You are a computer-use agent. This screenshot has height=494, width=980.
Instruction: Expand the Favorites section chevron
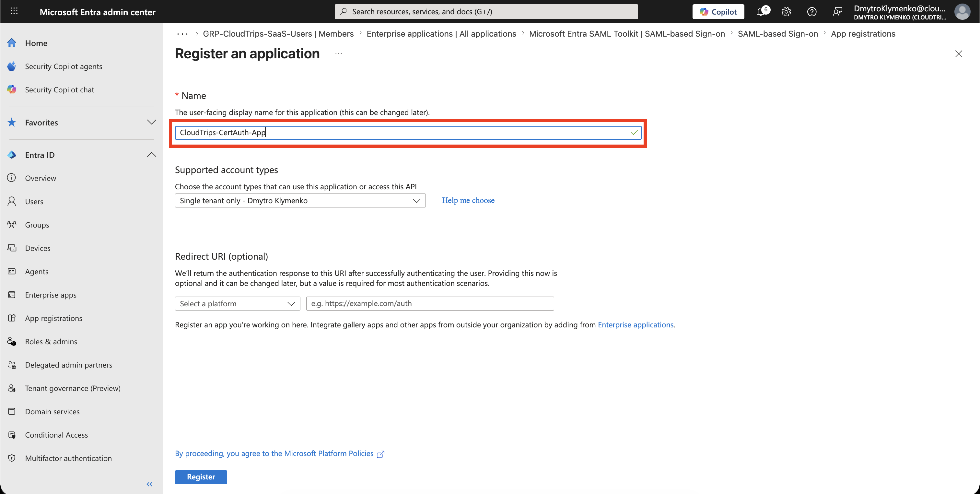click(151, 122)
